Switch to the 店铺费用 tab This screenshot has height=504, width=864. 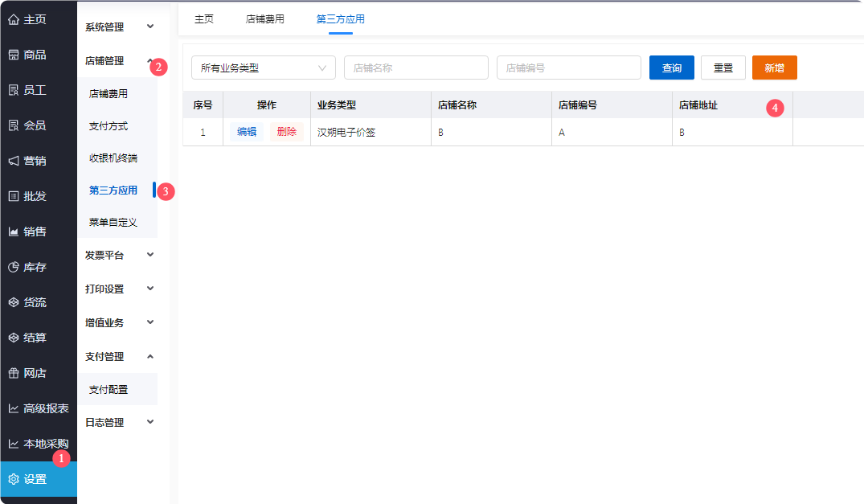pyautogui.click(x=264, y=19)
